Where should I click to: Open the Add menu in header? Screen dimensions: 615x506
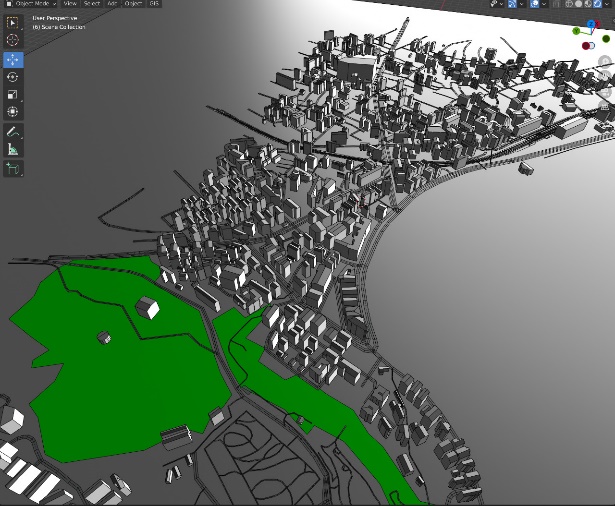tap(112, 4)
